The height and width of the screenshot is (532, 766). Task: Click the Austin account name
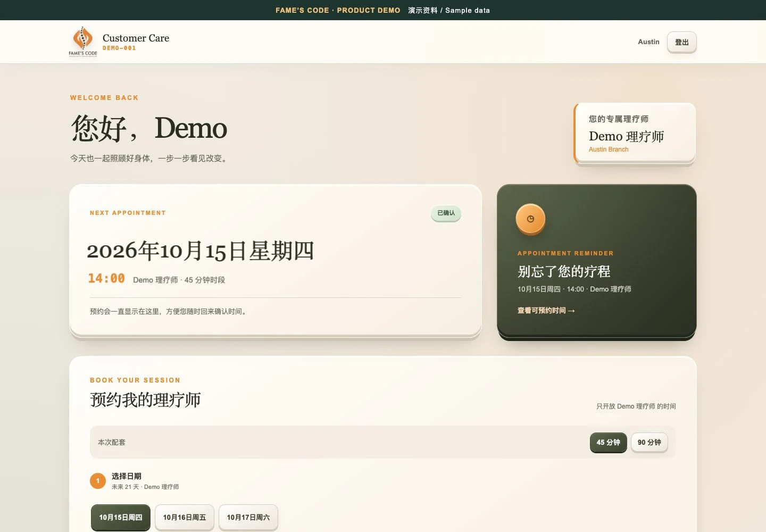click(x=648, y=42)
